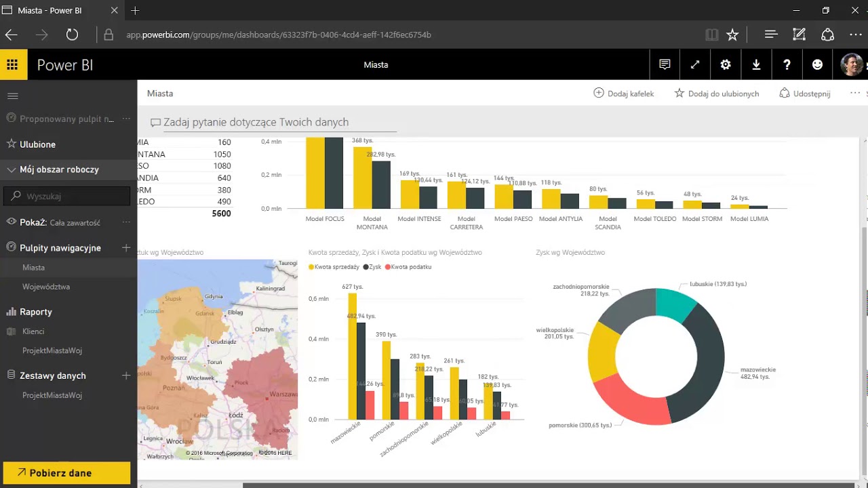Viewport: 868px width, 488px height.
Task: Open the browser hub lines icon
Action: click(770, 35)
